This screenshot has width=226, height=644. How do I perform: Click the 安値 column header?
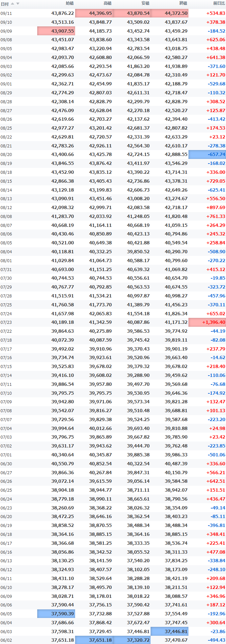coord(145,3)
